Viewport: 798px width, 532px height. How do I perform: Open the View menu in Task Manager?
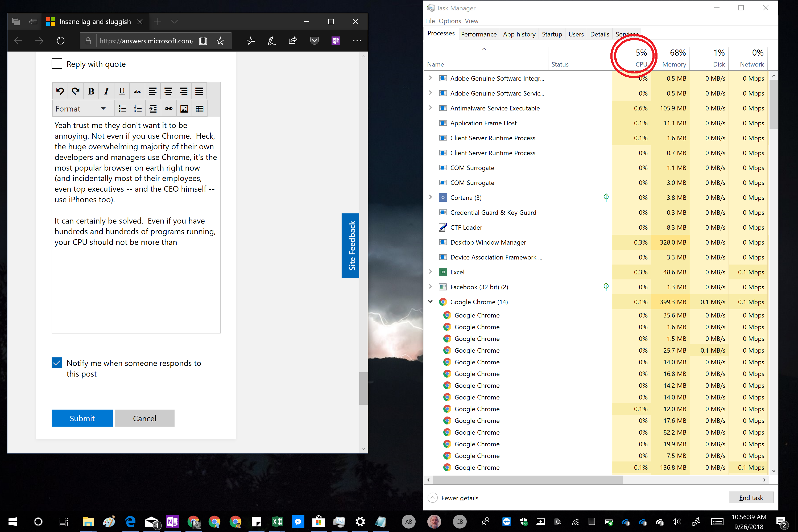click(x=472, y=21)
